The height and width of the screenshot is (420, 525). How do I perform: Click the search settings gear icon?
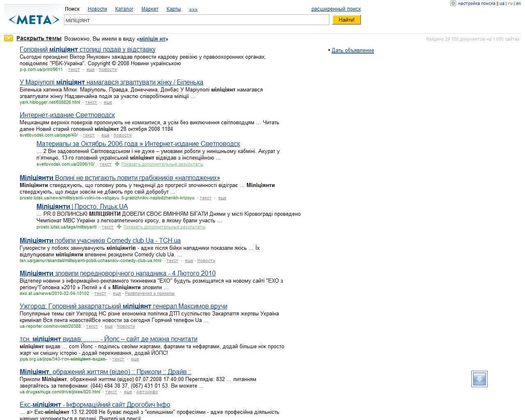point(453,3)
